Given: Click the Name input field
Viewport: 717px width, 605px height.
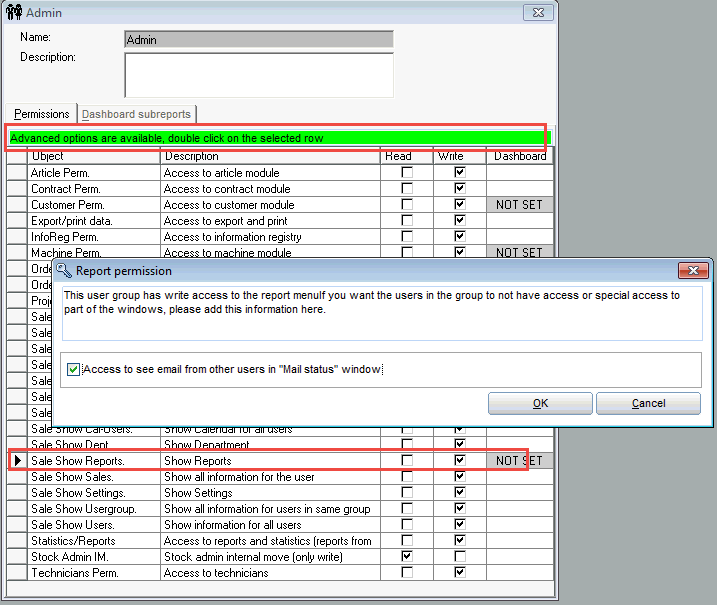Looking at the screenshot, I should coord(258,40).
